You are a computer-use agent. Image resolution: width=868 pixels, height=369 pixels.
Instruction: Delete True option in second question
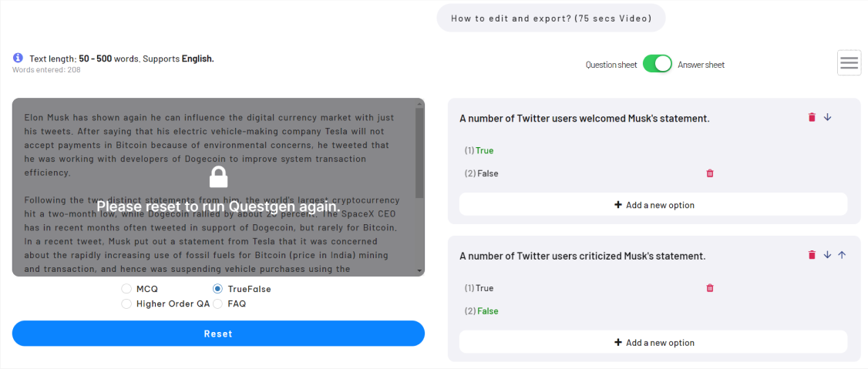(710, 287)
